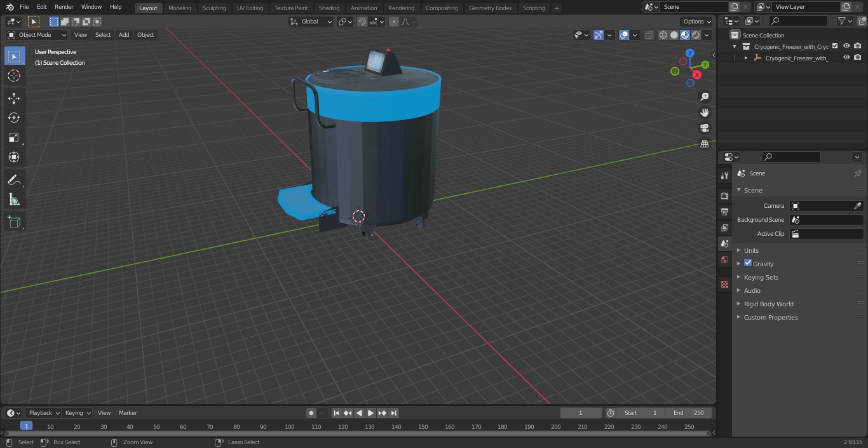Select the Transform tool
The height and width of the screenshot is (448, 868).
click(x=14, y=157)
